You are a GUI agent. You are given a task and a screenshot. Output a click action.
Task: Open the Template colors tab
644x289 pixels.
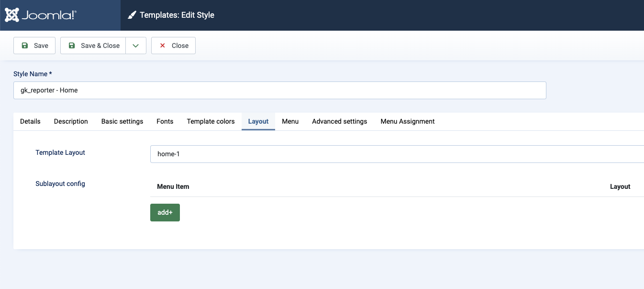point(211,121)
